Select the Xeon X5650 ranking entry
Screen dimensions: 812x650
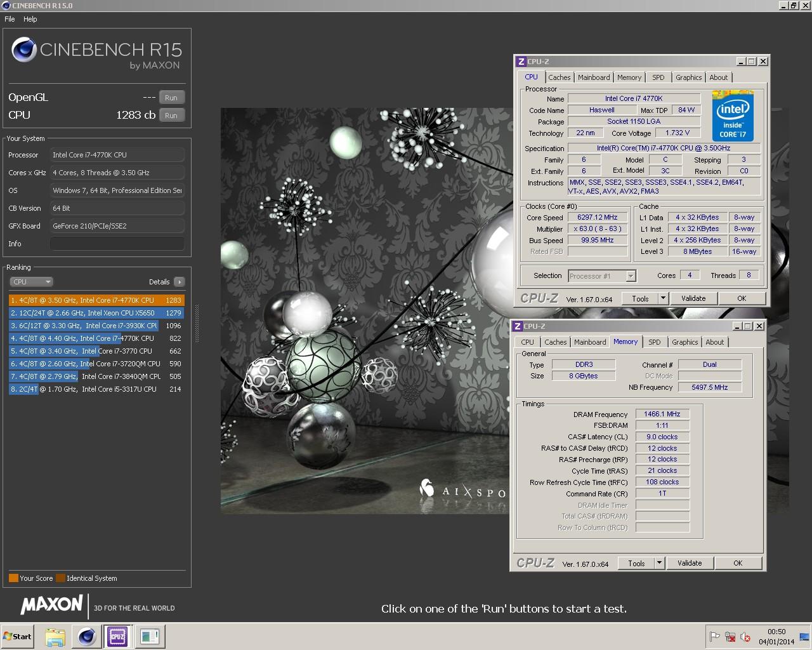[96, 313]
